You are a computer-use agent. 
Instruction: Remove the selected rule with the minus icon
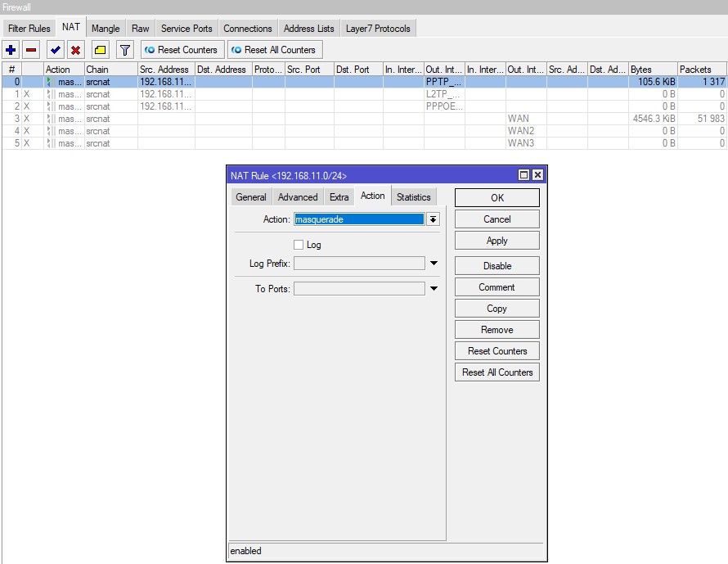(x=31, y=50)
